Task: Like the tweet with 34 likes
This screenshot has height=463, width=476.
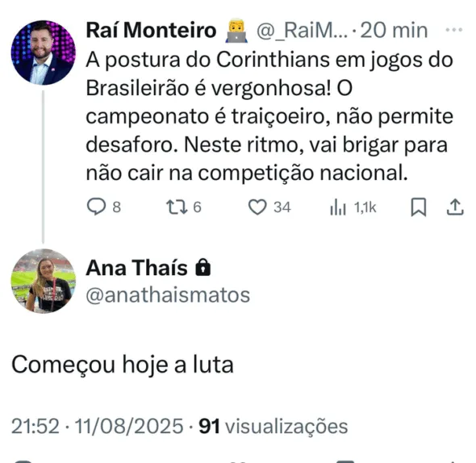Action: point(269,207)
